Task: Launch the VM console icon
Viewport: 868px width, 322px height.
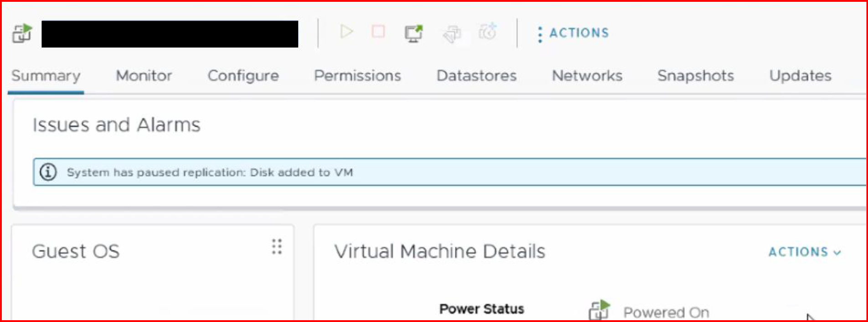Action: [413, 33]
